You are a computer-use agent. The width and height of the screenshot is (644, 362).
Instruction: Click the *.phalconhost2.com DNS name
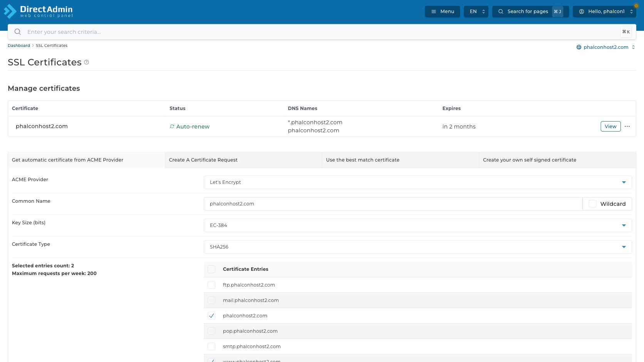tap(315, 122)
